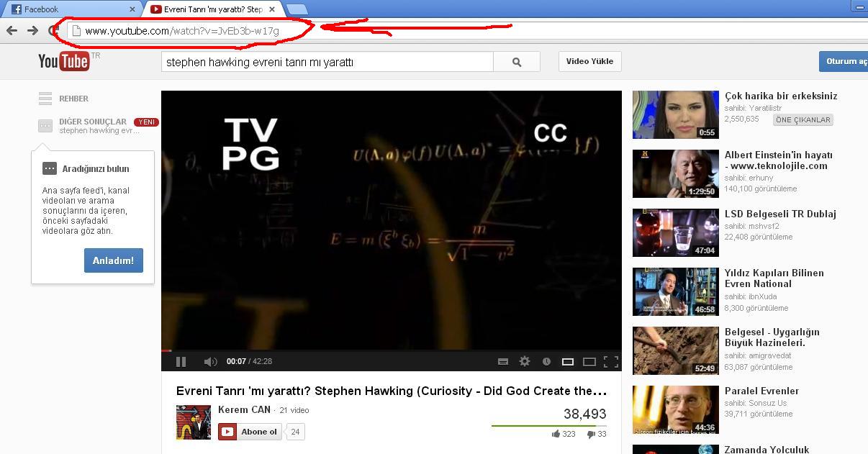Enter fullscreen video mode

point(610,362)
